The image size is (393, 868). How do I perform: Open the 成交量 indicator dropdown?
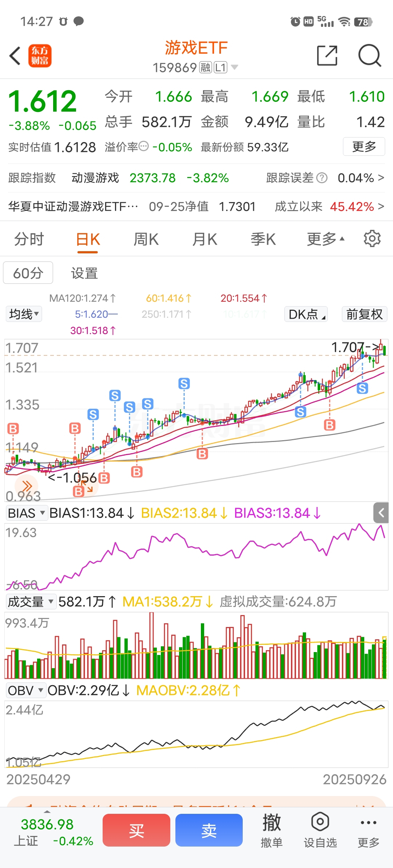coord(31,602)
